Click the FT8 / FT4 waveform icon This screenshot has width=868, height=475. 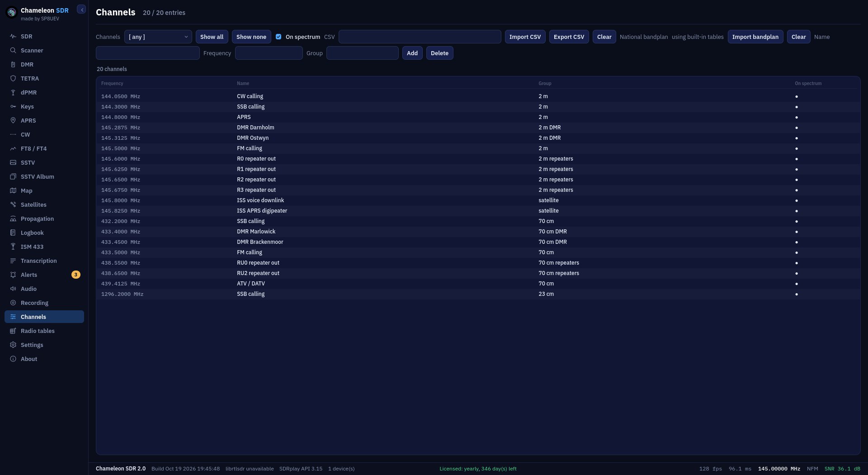13,149
